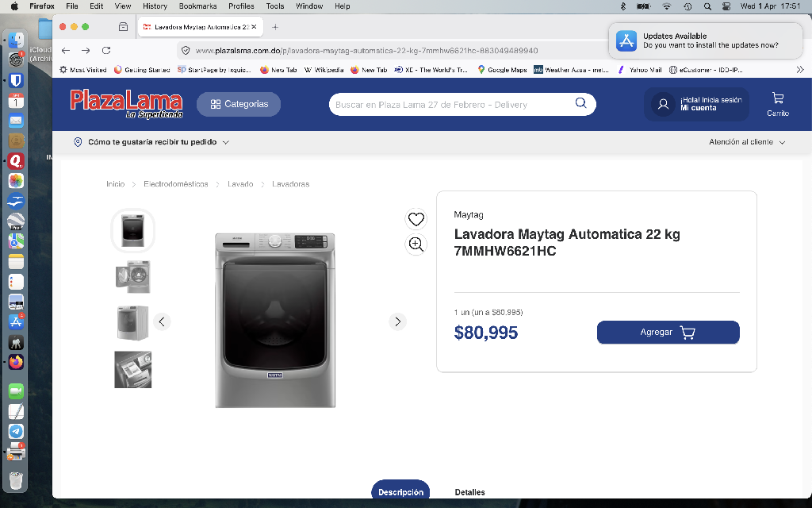Open App Store in the dock

(x=16, y=322)
